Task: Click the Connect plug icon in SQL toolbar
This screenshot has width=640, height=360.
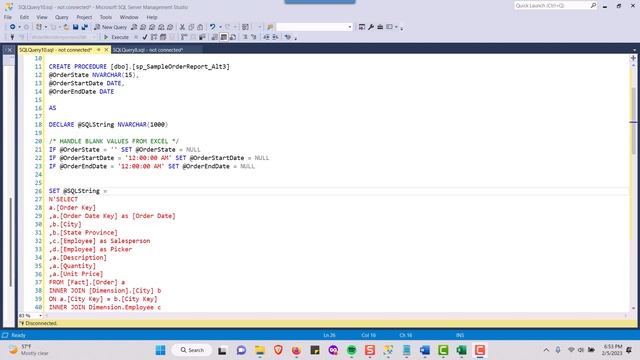Action: [12, 37]
